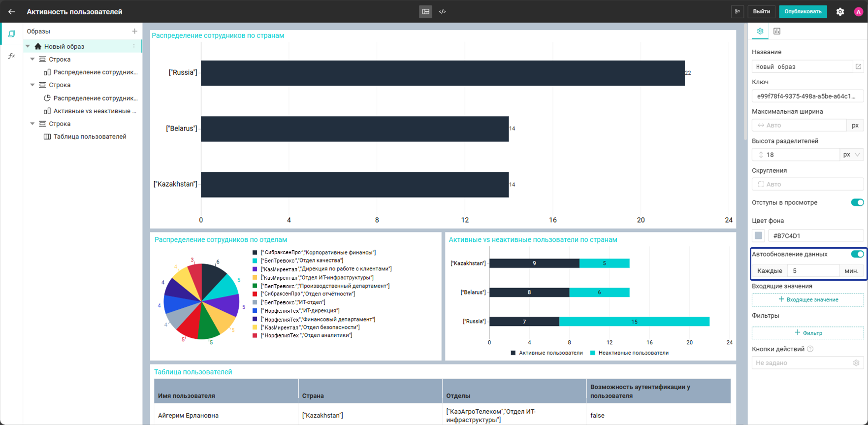This screenshot has width=868, height=425.
Task: Switch to visual layout editor view
Action: tap(426, 12)
